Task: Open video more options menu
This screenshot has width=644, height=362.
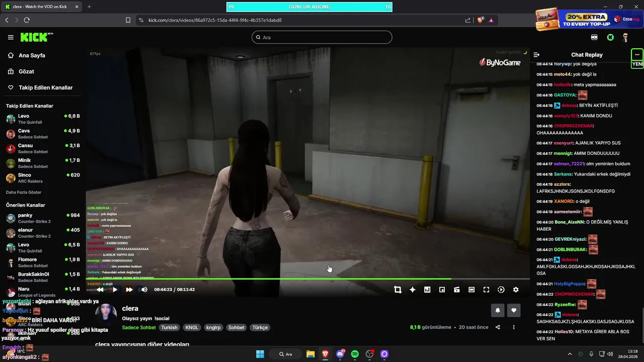Action: [514, 327]
